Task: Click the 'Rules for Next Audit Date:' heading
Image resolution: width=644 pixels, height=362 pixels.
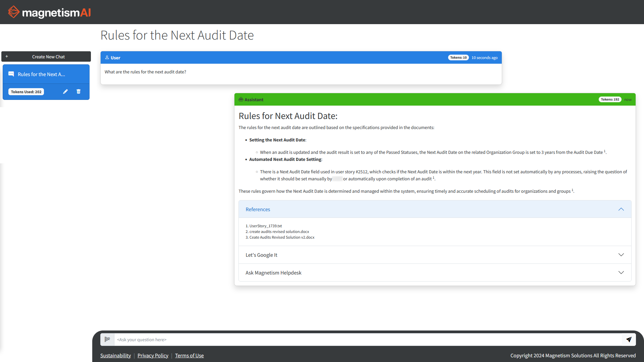Action: pos(288,116)
